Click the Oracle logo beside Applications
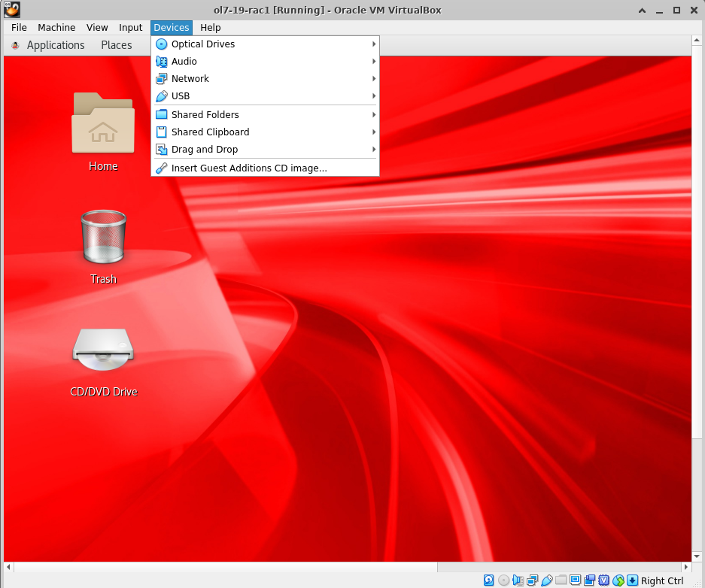This screenshot has height=588, width=705. [x=15, y=45]
